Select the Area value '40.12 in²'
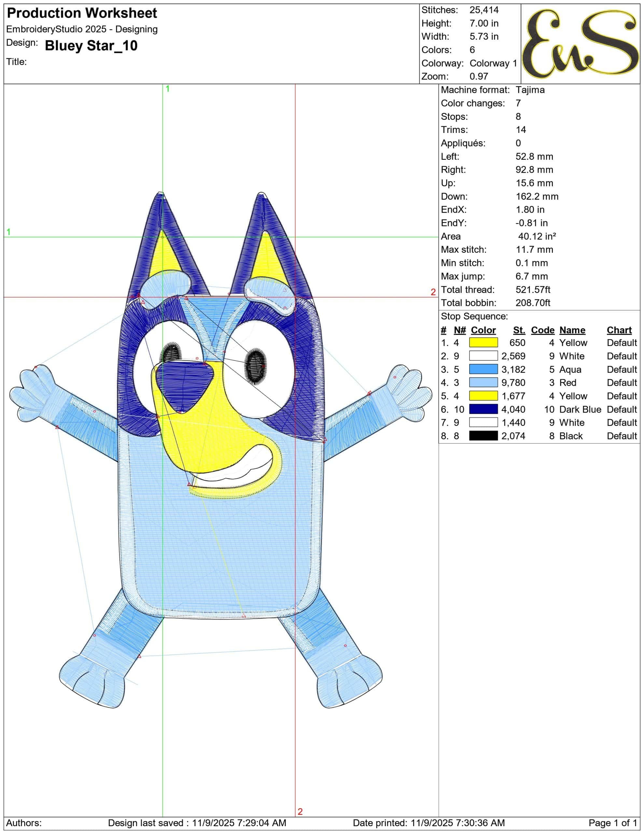 pyautogui.click(x=537, y=237)
